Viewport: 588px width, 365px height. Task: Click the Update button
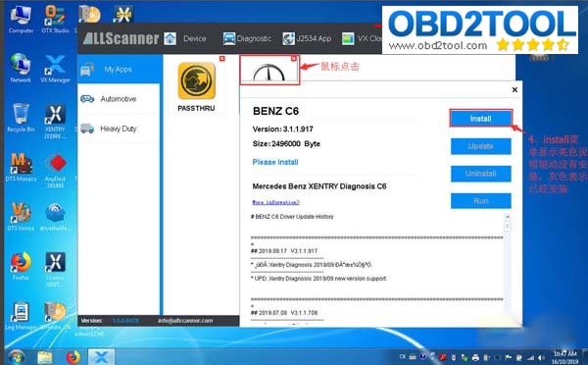(481, 146)
